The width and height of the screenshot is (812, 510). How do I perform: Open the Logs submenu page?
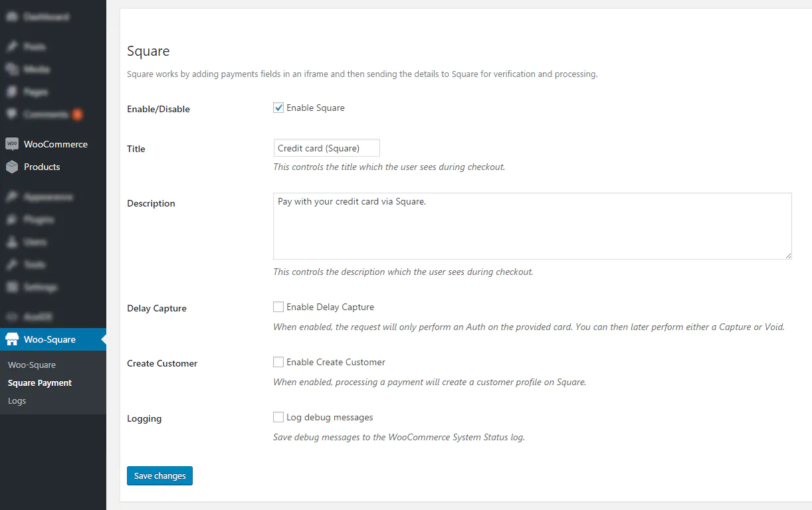[x=17, y=401]
